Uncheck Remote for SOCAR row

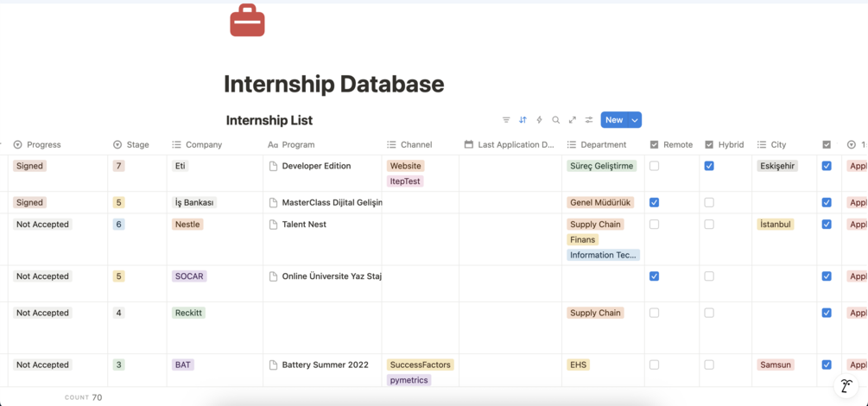coord(654,276)
